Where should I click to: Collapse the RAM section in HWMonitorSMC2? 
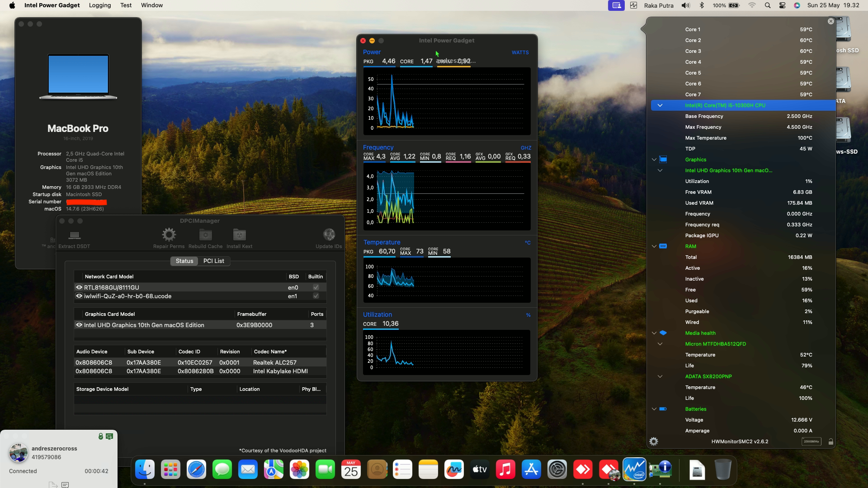pos(654,246)
